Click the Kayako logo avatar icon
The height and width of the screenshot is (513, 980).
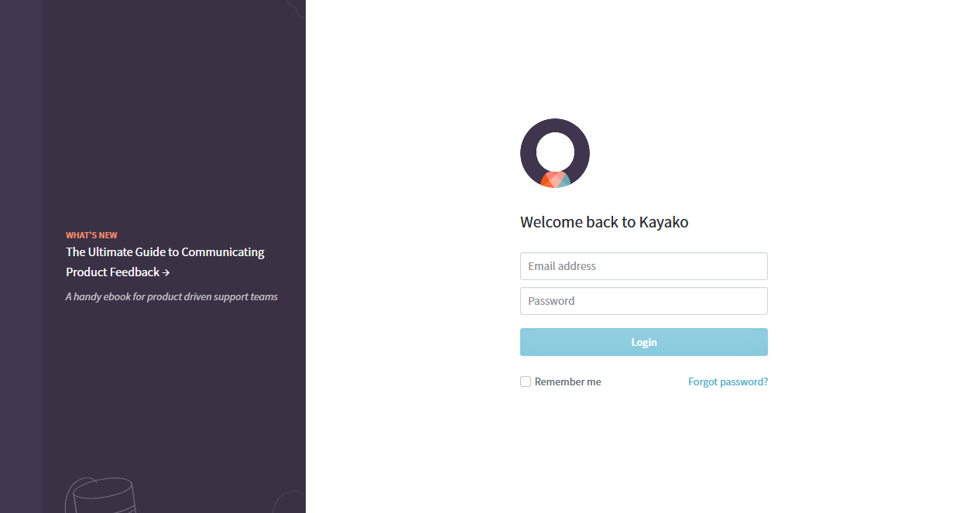click(x=555, y=153)
